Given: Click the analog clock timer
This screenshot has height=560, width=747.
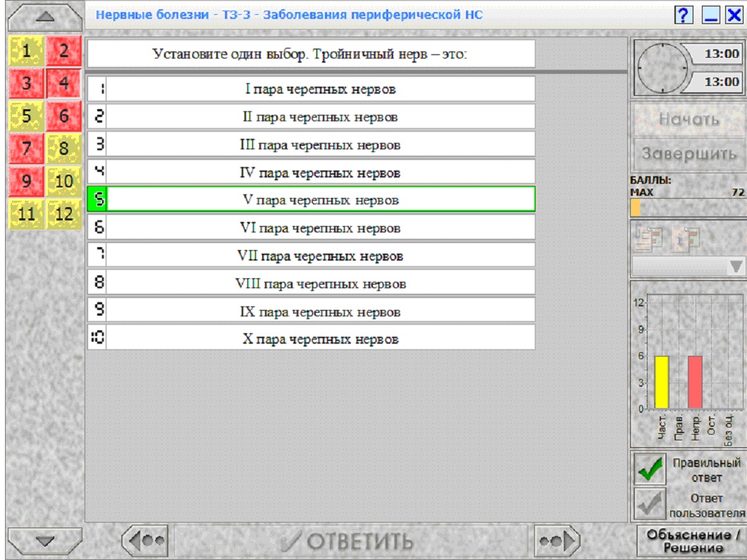Looking at the screenshot, I should click(x=662, y=68).
